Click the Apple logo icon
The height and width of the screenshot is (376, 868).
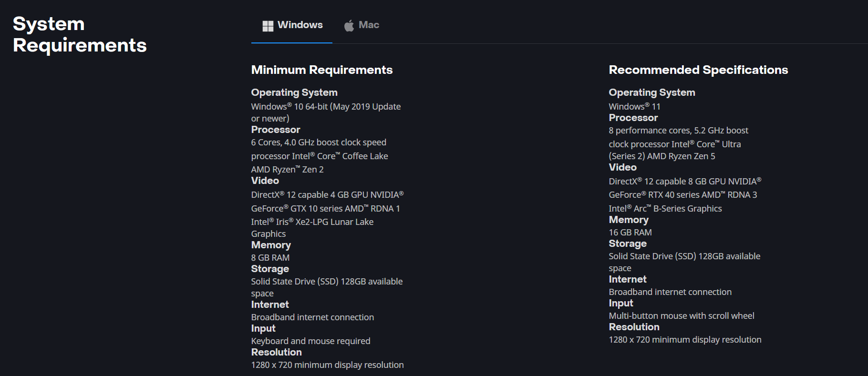(349, 26)
